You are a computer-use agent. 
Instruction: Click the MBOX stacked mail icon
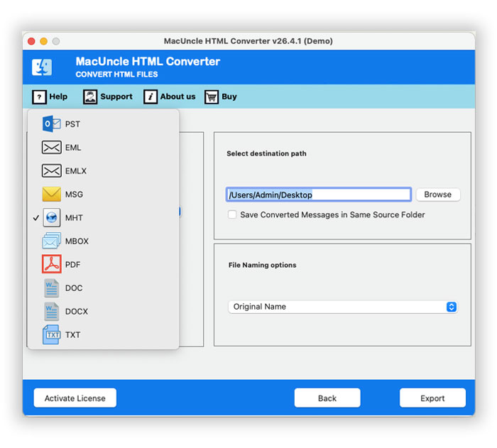tap(51, 241)
